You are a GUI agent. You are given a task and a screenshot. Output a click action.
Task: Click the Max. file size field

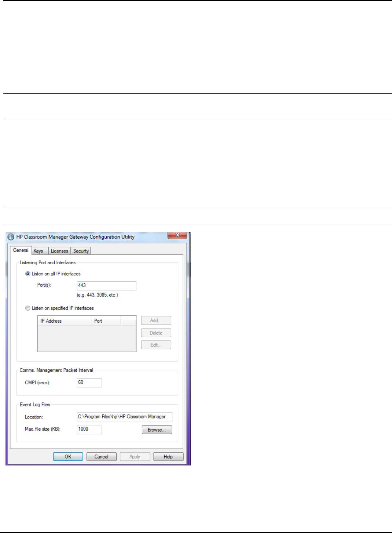tap(89, 429)
